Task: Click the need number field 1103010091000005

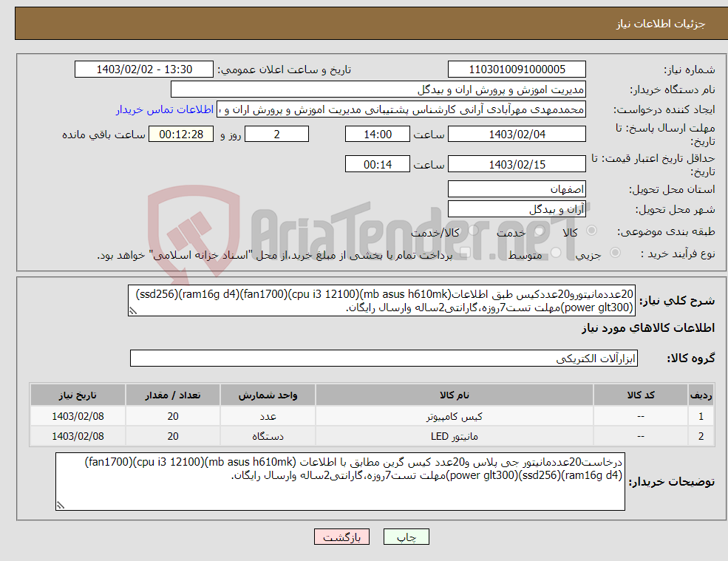Action: point(517,69)
